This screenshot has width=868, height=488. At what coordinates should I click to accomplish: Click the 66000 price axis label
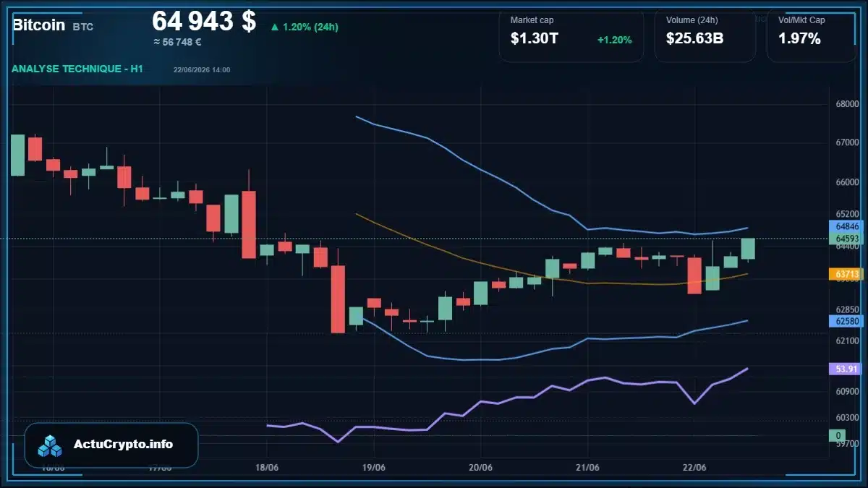click(x=846, y=183)
